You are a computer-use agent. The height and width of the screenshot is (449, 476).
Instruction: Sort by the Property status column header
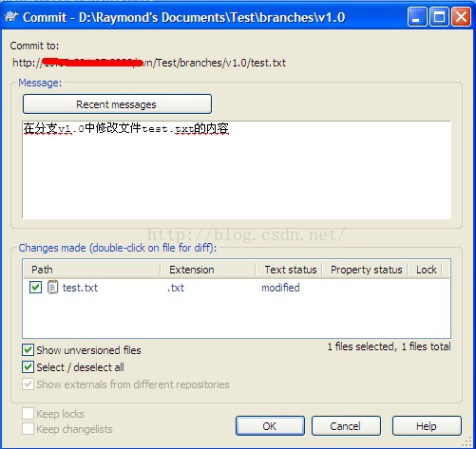coord(365,270)
